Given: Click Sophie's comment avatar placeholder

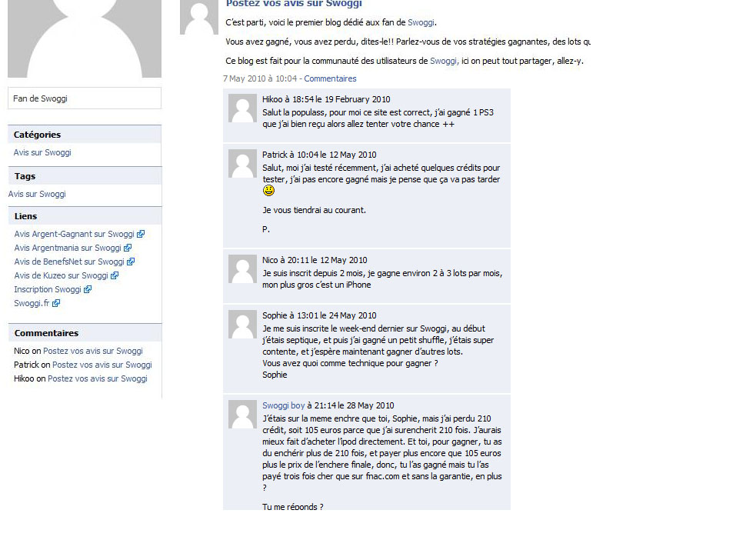Looking at the screenshot, I should coord(242,325).
